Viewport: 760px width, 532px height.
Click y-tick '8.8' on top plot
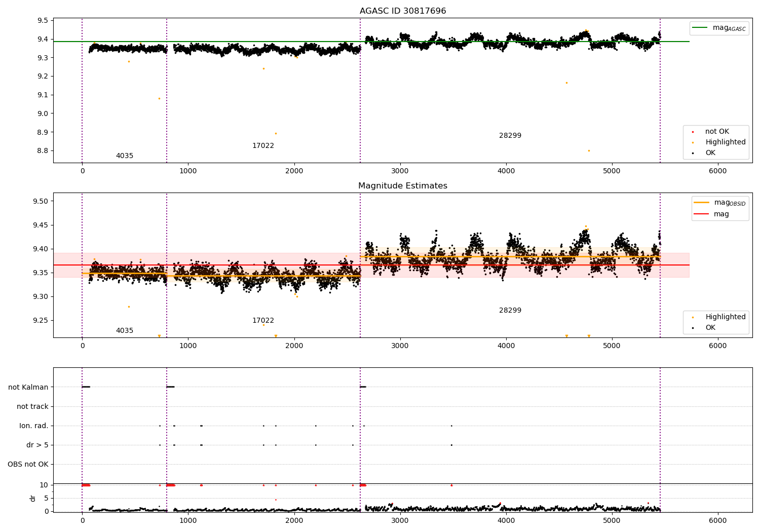(x=43, y=151)
